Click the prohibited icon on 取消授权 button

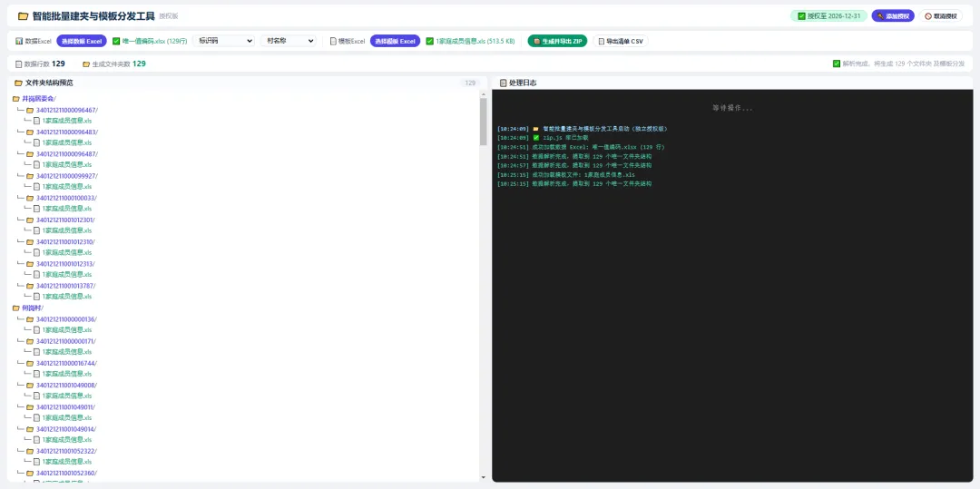(928, 16)
